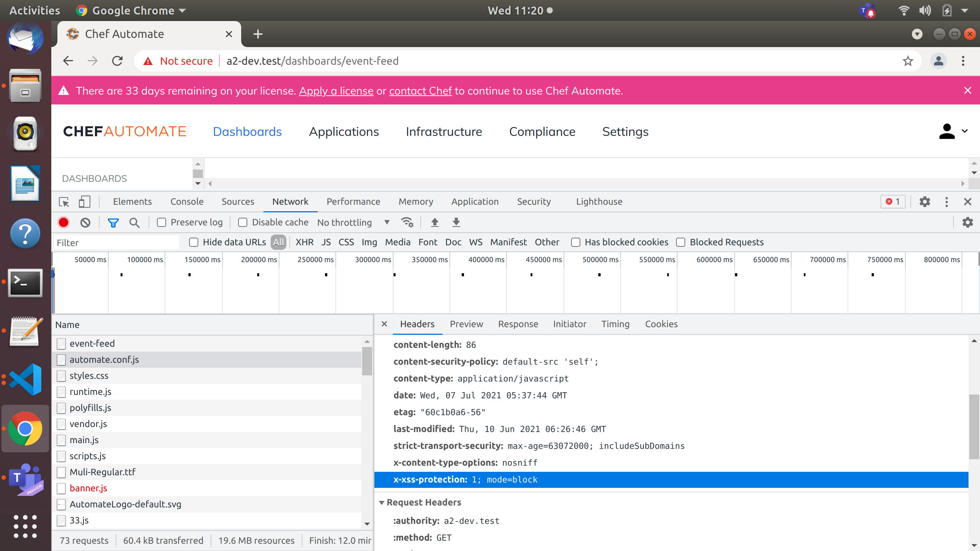Toggle the device emulation toolbar
This screenshot has width=980, height=551.
(84, 202)
